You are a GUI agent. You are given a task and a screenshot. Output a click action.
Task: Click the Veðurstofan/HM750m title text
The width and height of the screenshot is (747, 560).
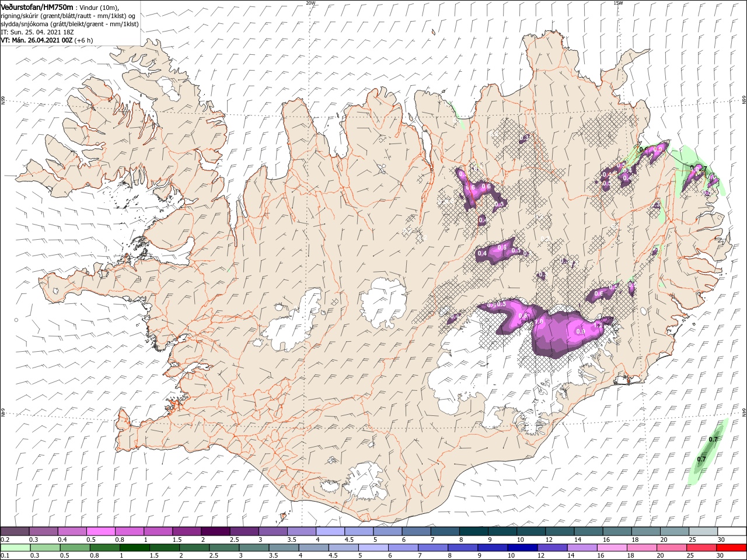[37, 6]
